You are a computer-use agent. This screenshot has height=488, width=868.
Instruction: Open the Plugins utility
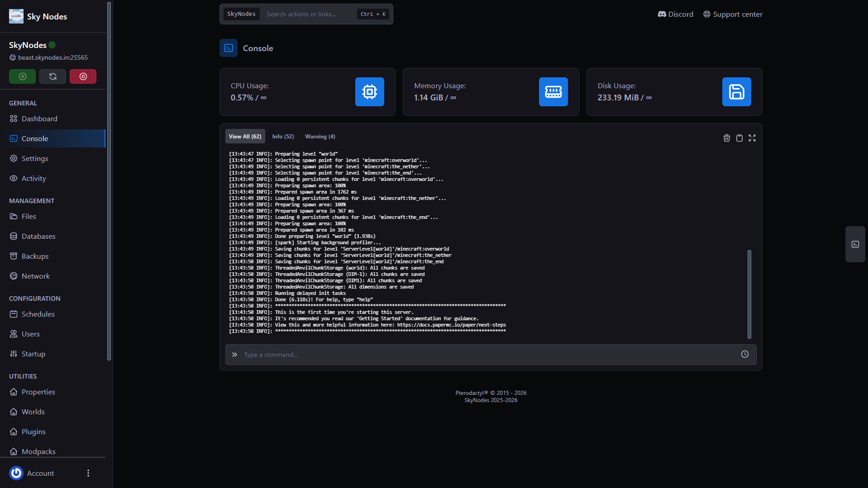[52, 431]
